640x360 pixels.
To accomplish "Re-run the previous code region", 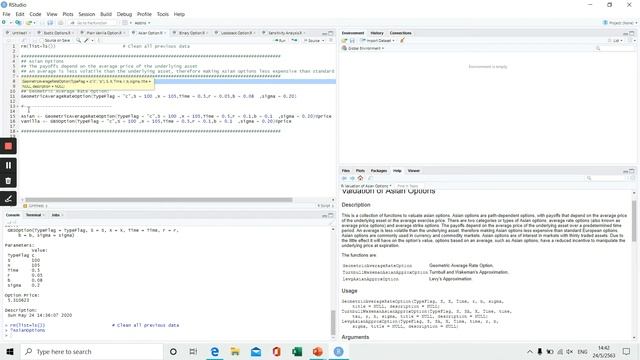I will (x=294, y=40).
